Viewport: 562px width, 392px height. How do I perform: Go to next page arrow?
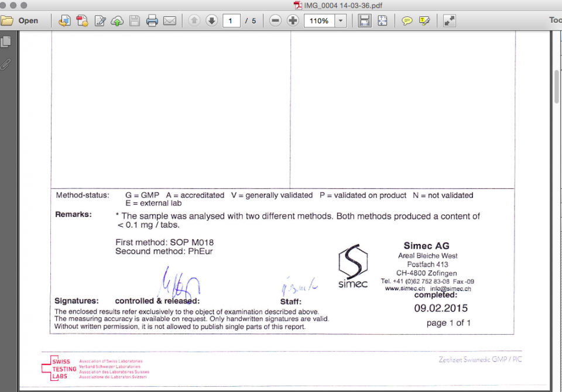pos(211,20)
